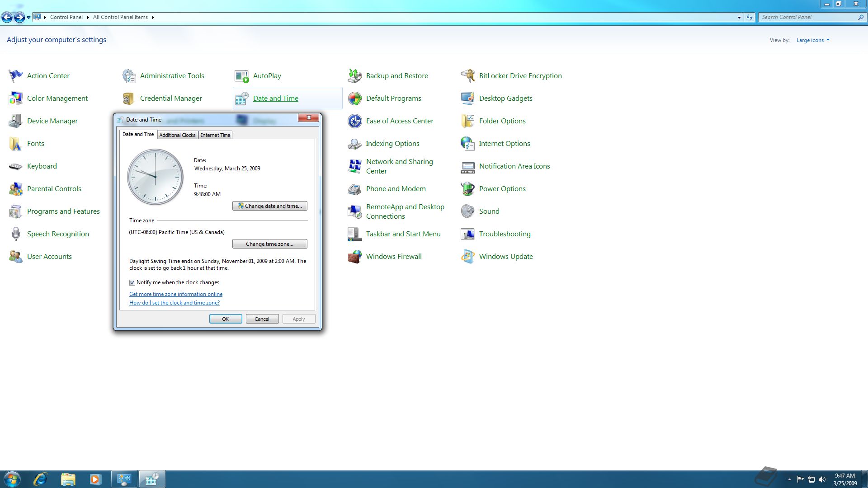
Task: Open the Speech Recognition microphone icon
Action: click(x=15, y=234)
